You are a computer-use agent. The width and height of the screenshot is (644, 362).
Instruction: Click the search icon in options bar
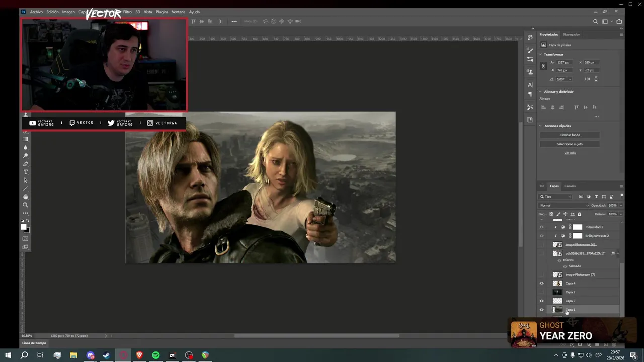click(596, 21)
